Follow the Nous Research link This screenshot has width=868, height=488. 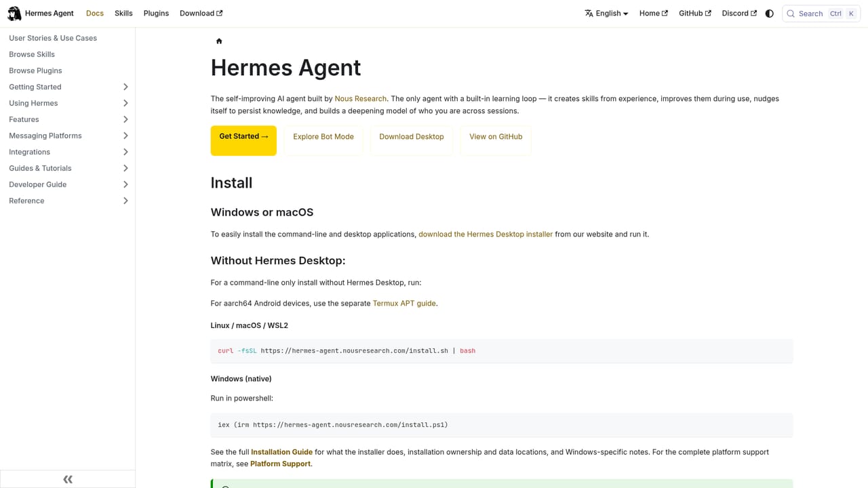(361, 99)
